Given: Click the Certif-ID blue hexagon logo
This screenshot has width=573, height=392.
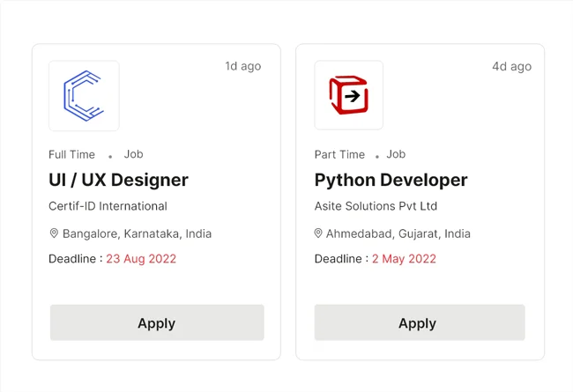Looking at the screenshot, I should [84, 96].
